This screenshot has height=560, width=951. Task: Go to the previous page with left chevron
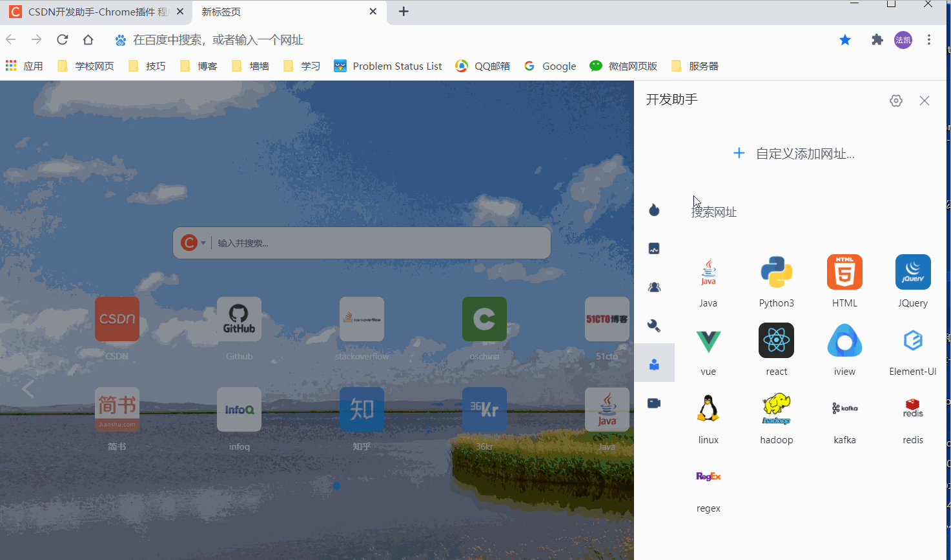click(x=28, y=389)
